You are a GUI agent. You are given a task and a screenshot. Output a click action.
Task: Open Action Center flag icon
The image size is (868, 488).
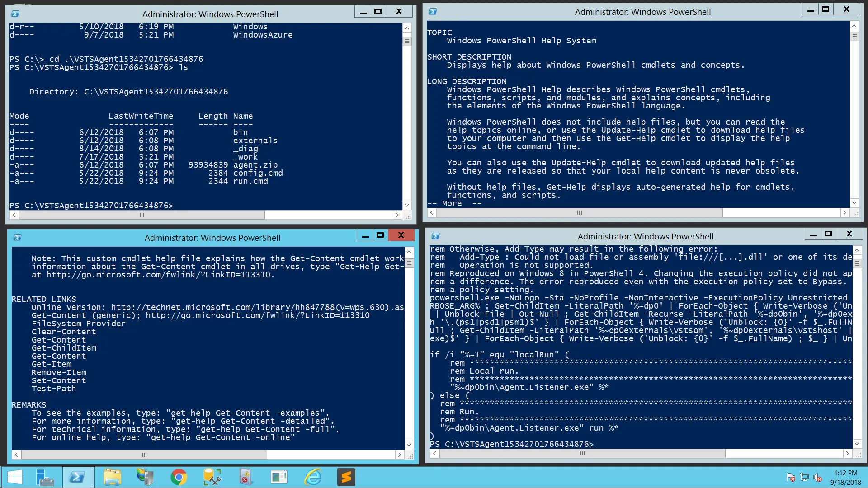pos(791,478)
